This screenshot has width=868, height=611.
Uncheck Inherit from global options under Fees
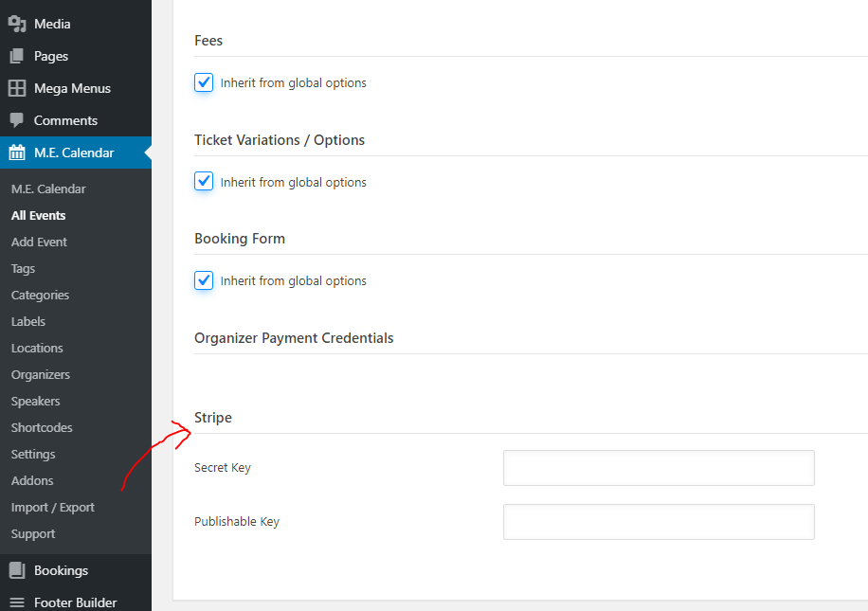[204, 82]
